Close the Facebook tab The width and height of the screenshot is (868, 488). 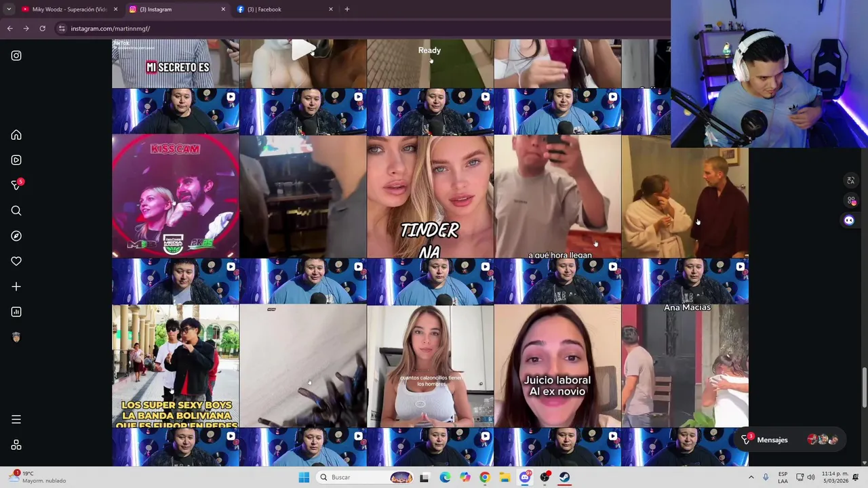(x=331, y=9)
